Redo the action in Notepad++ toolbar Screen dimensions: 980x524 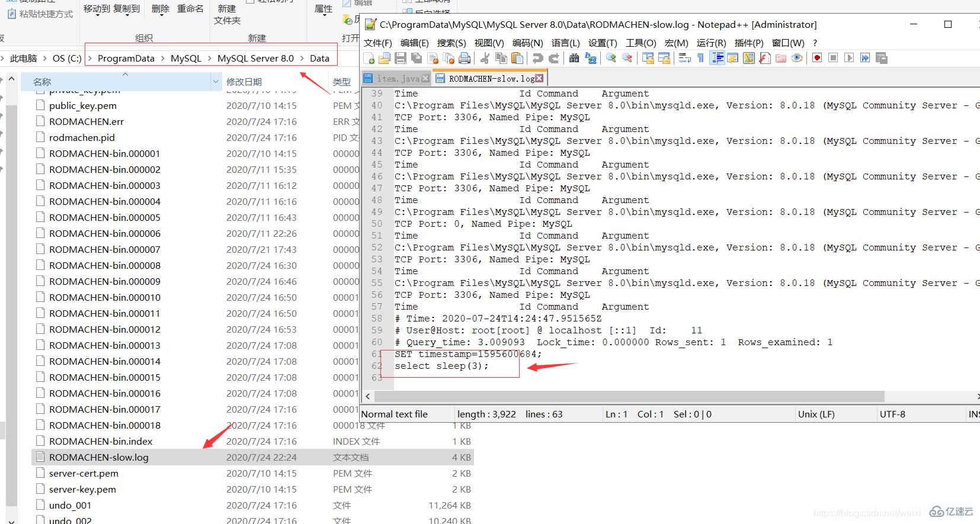coord(553,58)
